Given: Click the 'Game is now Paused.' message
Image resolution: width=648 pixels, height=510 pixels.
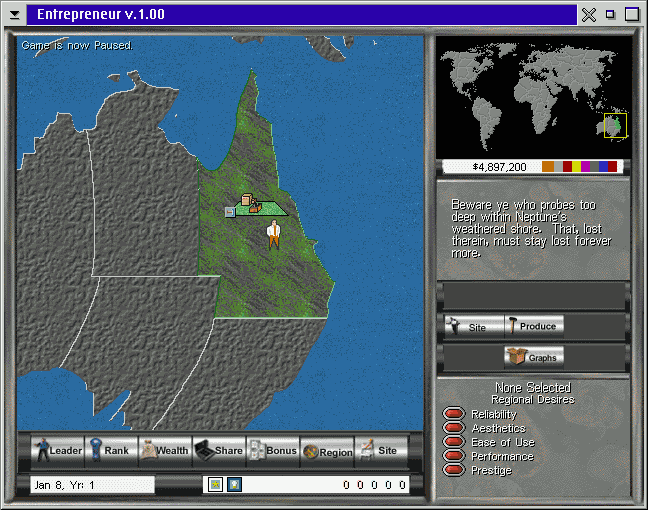Looking at the screenshot, I should (77, 45).
